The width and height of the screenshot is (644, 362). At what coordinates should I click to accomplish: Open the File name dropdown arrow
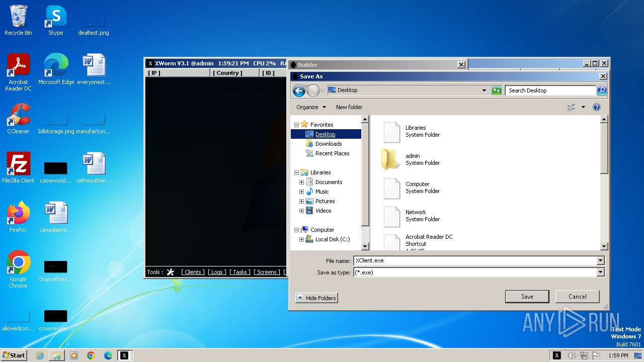600,260
